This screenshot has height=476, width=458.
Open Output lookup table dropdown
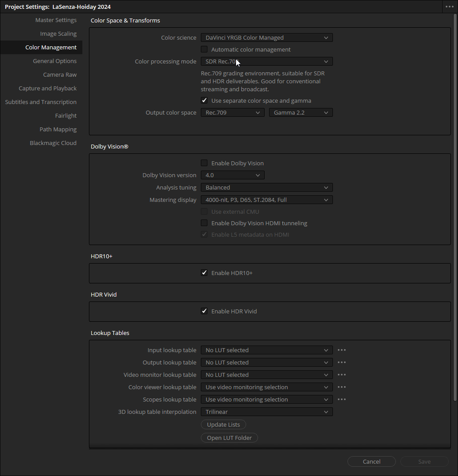click(266, 362)
